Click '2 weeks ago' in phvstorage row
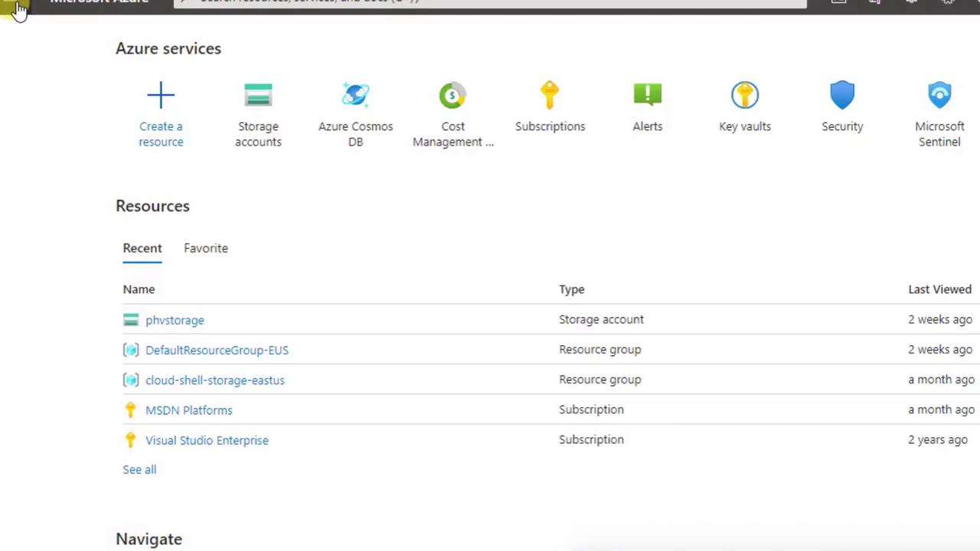Screen dimensions: 980x551 click(x=940, y=319)
